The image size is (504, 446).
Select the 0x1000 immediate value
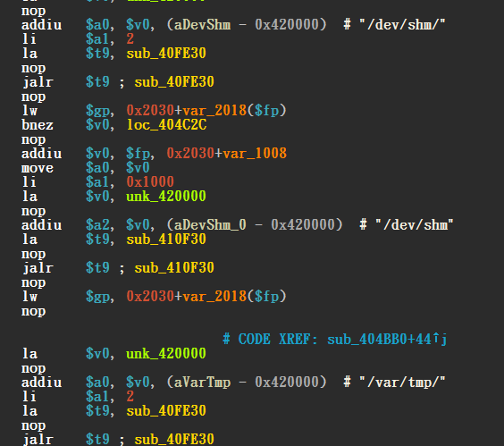point(150,182)
